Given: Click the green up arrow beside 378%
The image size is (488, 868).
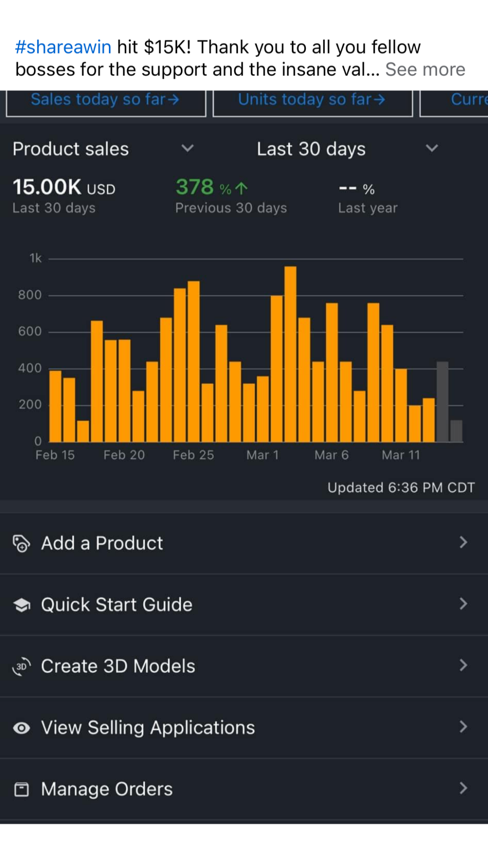Looking at the screenshot, I should pos(241,188).
